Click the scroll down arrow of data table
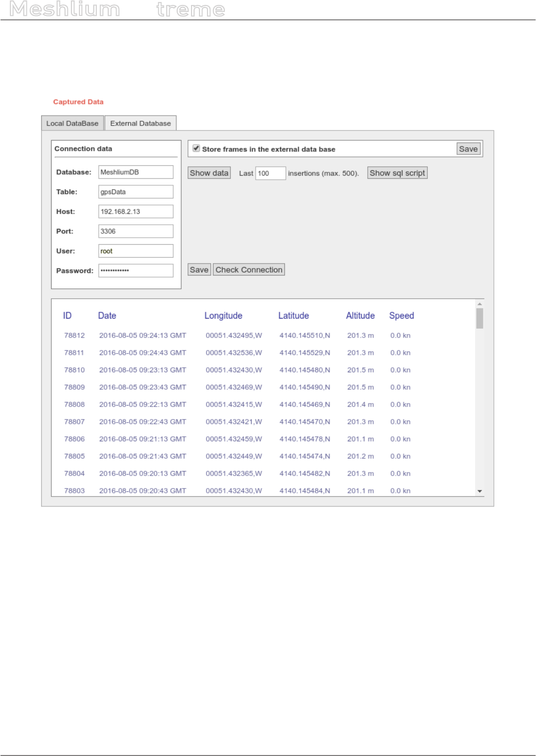536x756 pixels. coord(479,491)
